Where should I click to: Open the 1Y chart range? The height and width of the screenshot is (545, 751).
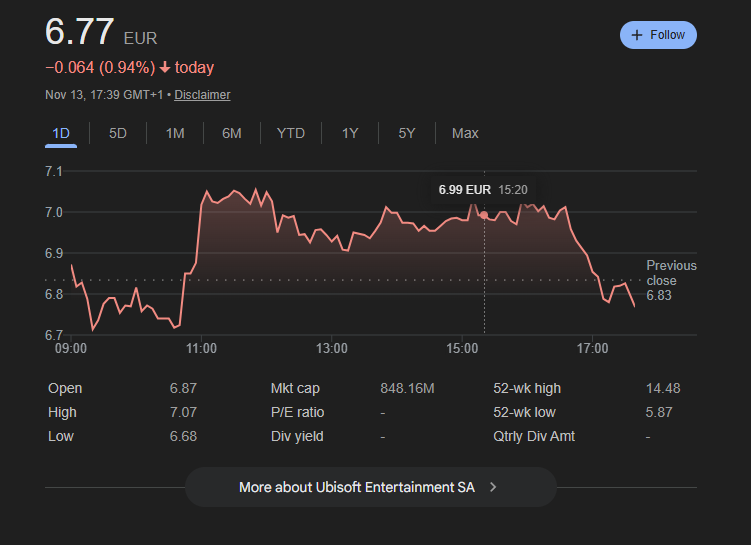tap(350, 133)
